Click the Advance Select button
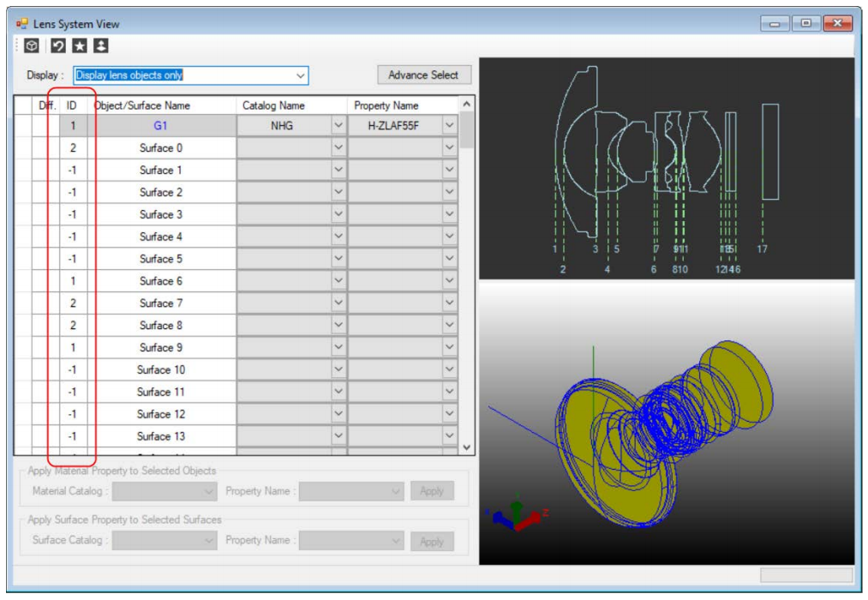 click(423, 75)
